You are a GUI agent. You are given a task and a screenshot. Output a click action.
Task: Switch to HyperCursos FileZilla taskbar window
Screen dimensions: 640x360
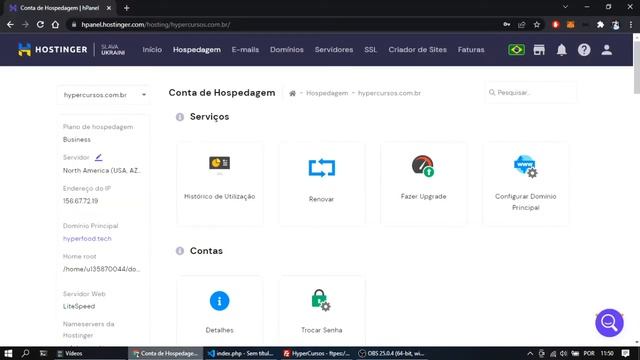[317, 353]
